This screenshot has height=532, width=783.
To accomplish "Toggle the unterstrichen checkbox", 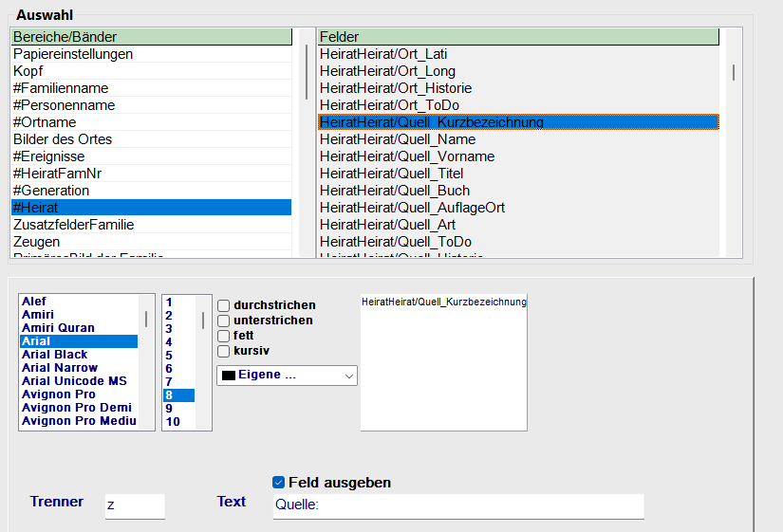I will (224, 321).
